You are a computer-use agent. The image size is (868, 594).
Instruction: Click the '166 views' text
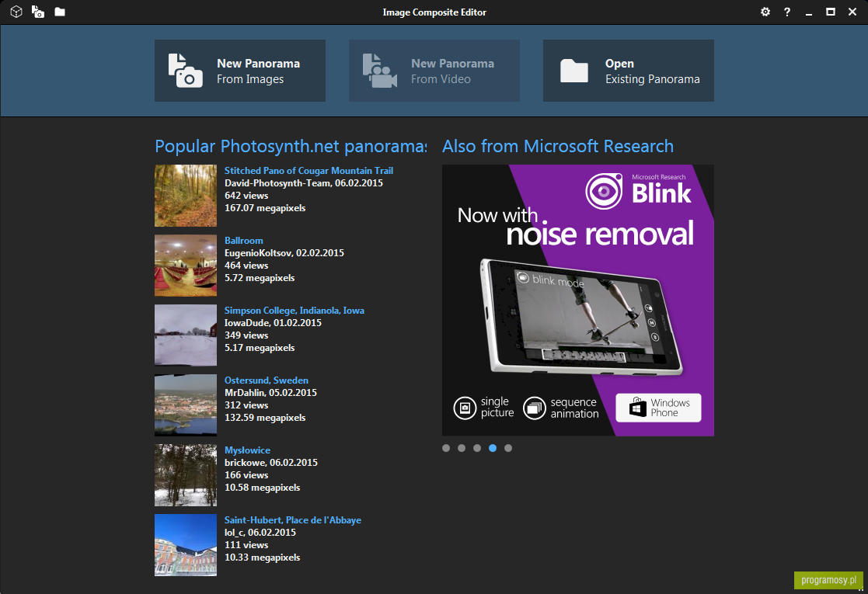tap(246, 475)
